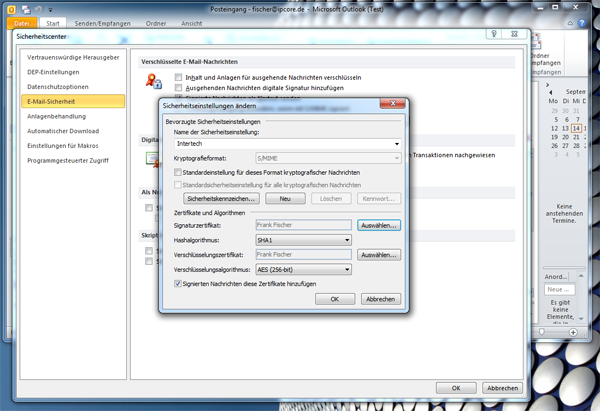Select day 14 in the calendar
The width and height of the screenshot is (600, 411).
coord(576,128)
